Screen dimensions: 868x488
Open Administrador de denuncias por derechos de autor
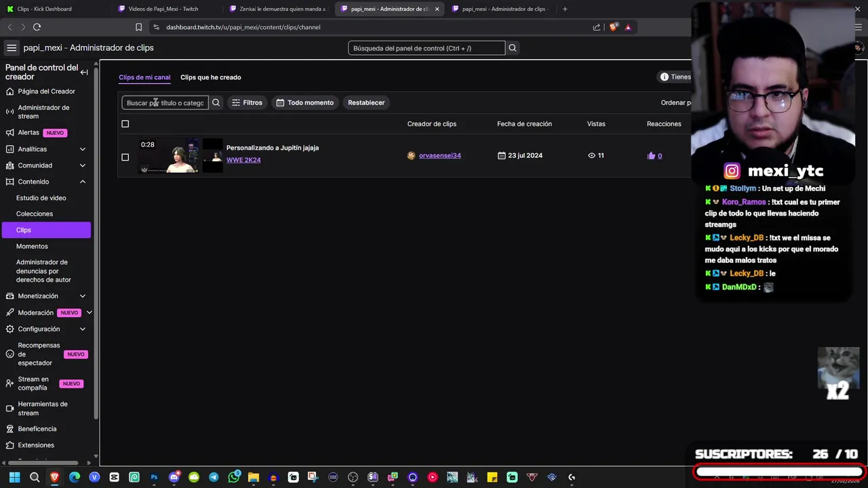pos(44,271)
